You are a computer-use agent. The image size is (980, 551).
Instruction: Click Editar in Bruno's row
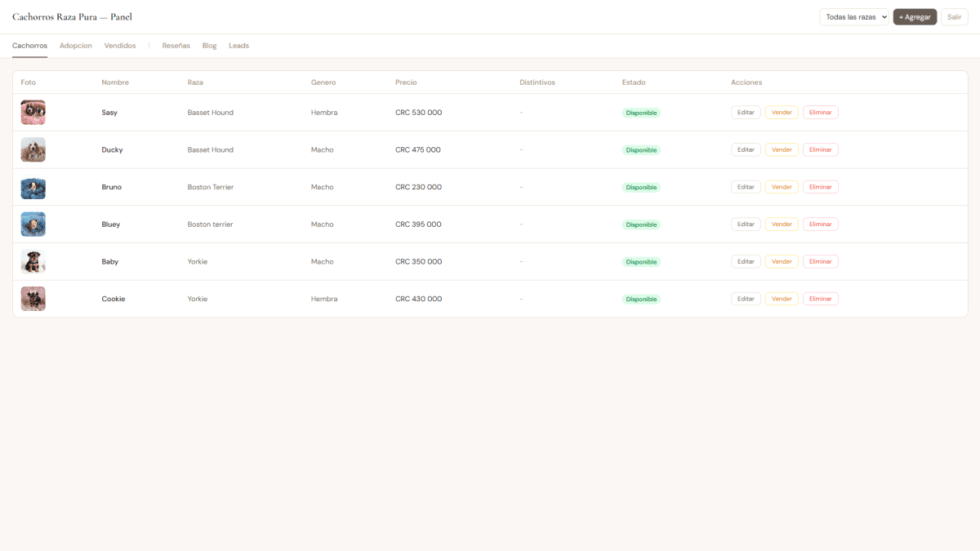tap(746, 187)
